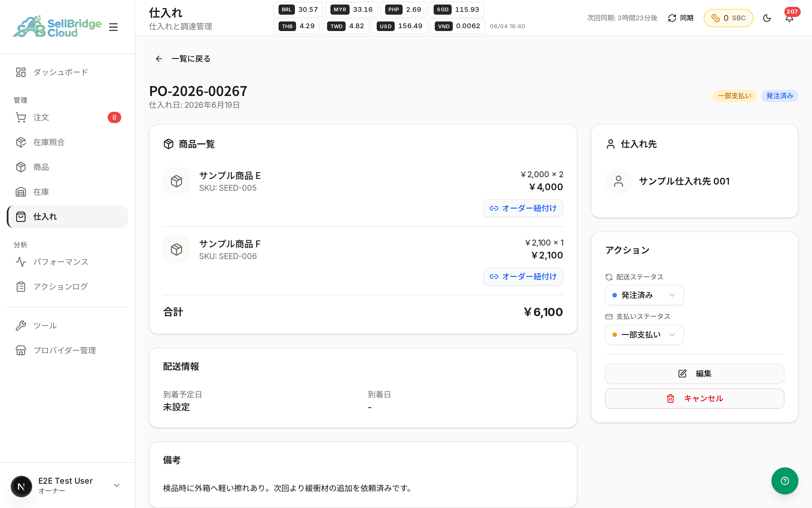Click the SellBridge Cloud logo
812x508 pixels.
[57, 27]
